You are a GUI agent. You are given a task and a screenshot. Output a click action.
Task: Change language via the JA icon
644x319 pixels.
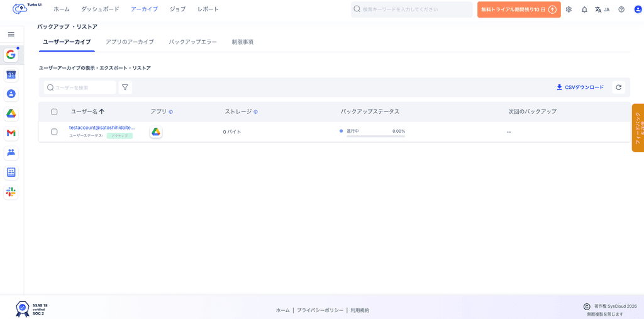tap(602, 9)
